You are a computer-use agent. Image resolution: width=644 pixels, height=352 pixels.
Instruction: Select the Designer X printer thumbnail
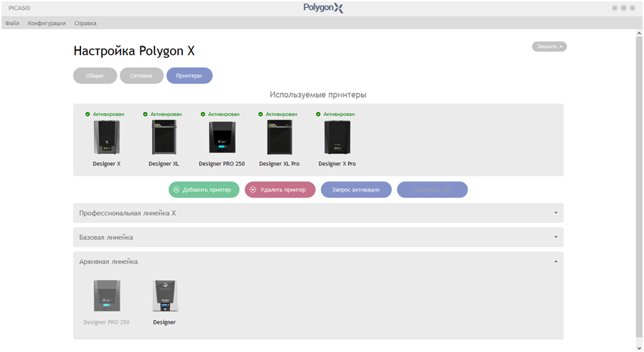coord(107,137)
